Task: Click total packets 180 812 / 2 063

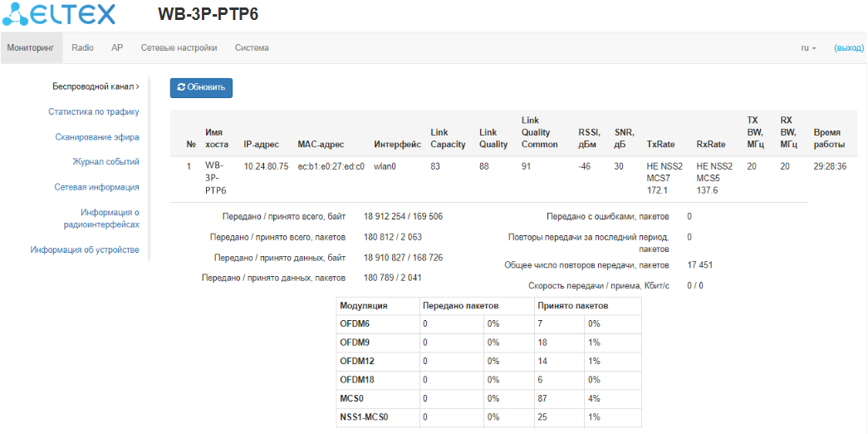Action: [393, 237]
